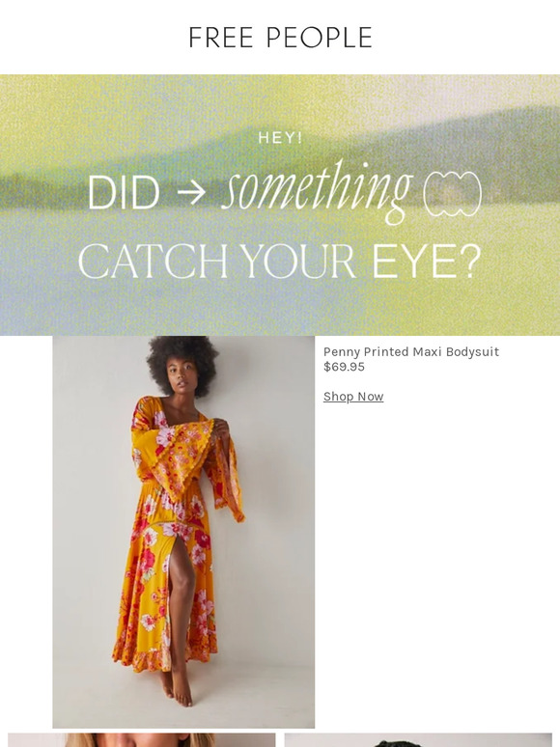Click the arrow icon after DID
This screenshot has height=747, width=560.
pyautogui.click(x=191, y=192)
